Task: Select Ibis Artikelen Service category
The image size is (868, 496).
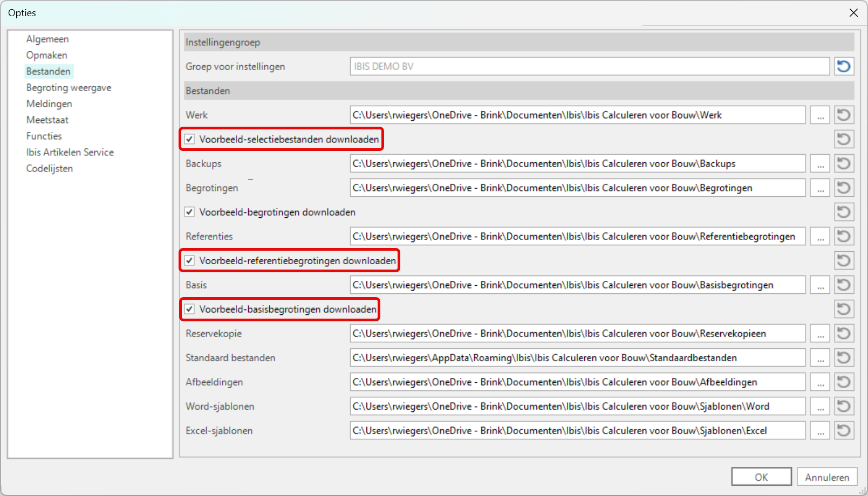Action: (70, 152)
